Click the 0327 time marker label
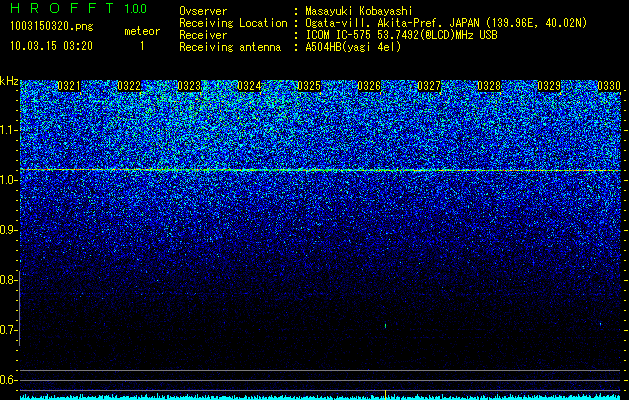 point(429,86)
